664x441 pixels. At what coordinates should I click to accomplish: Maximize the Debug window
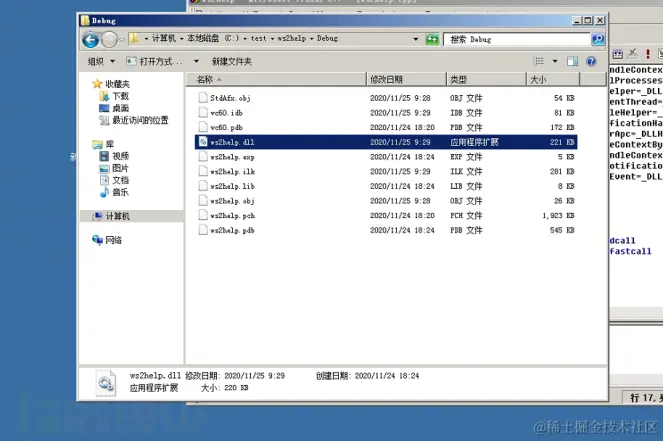(x=588, y=20)
